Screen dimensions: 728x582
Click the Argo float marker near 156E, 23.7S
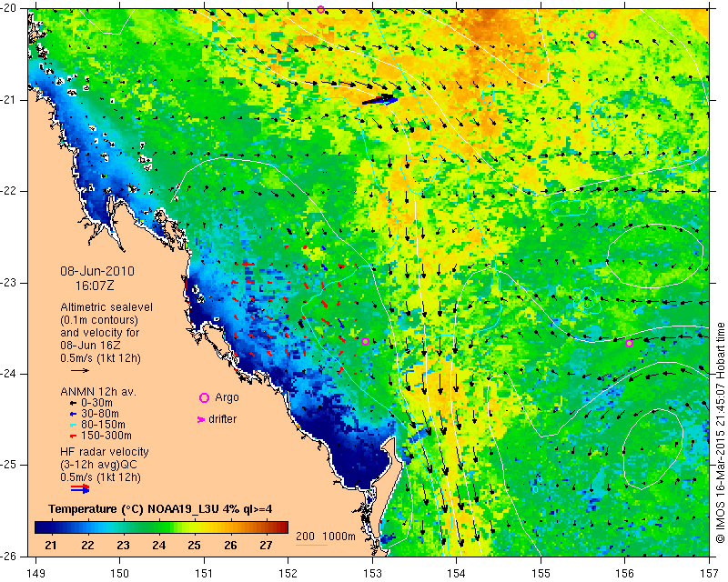click(629, 344)
